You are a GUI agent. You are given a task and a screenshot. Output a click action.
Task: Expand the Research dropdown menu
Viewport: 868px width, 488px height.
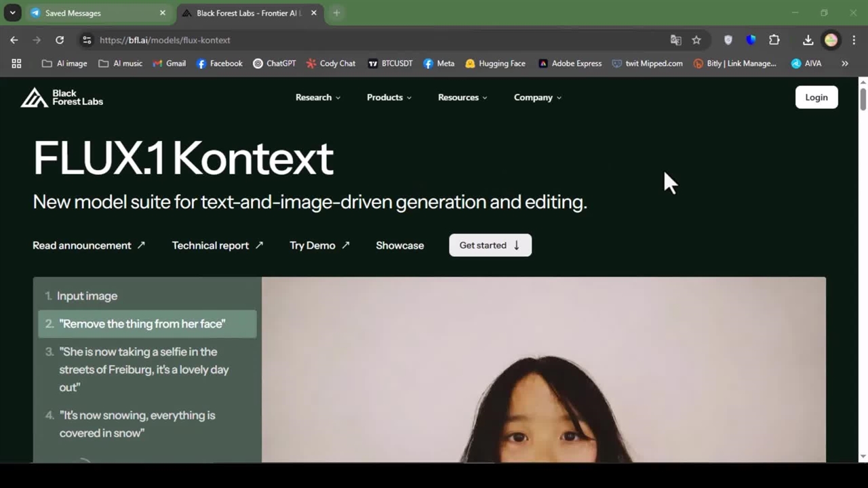(317, 98)
